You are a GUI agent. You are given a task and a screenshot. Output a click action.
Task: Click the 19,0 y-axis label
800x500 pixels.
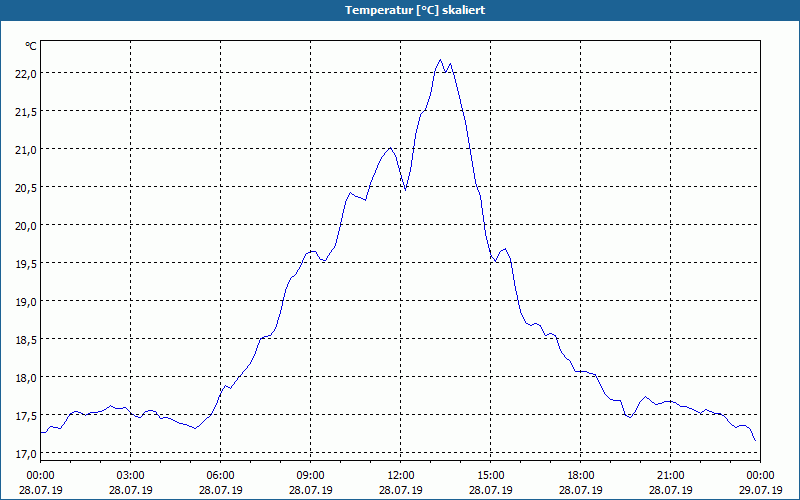pos(26,302)
